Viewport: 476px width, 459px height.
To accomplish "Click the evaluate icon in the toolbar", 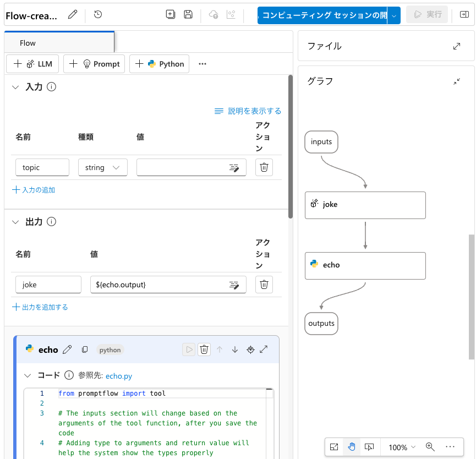I will pyautogui.click(x=231, y=14).
